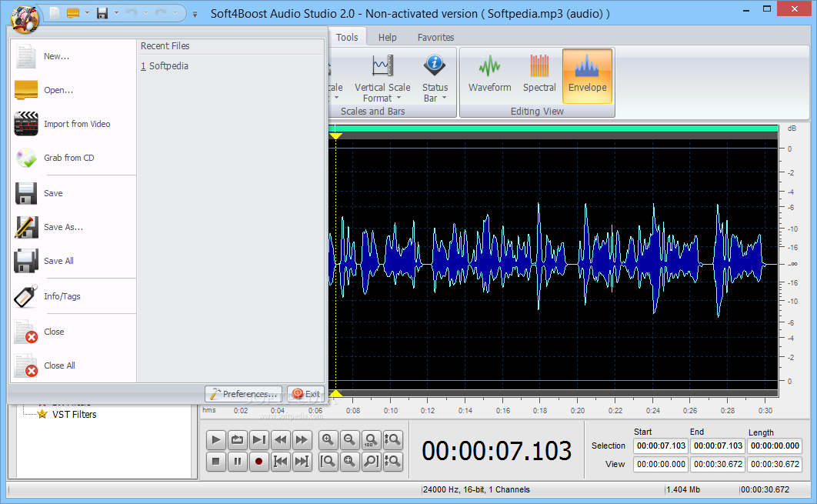Click Open folder icon in quick access toolbar
The image size is (817, 504).
tap(73, 13)
